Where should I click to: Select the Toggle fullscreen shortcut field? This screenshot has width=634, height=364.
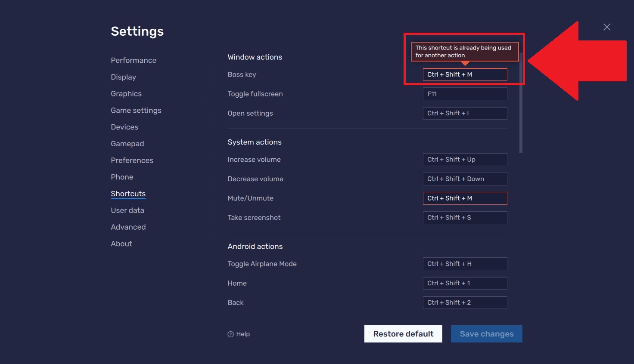(465, 94)
